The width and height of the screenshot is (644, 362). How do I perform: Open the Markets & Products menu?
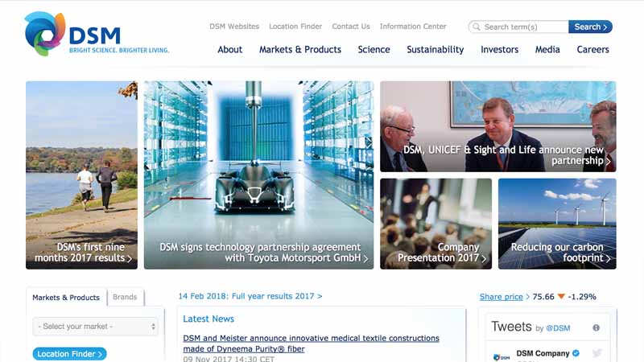point(300,50)
